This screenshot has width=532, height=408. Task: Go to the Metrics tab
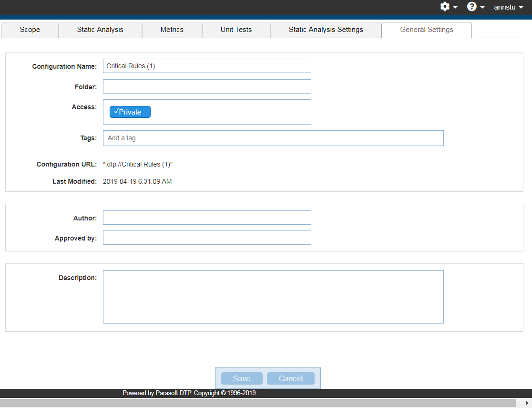[172, 30]
